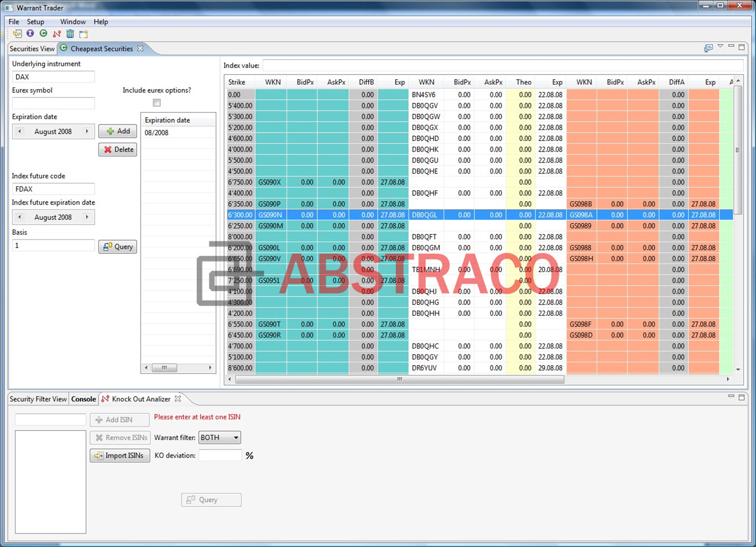Viewport: 756px width, 547px height.
Task: Click the Knock Out Analizer tab icon
Action: [105, 399]
